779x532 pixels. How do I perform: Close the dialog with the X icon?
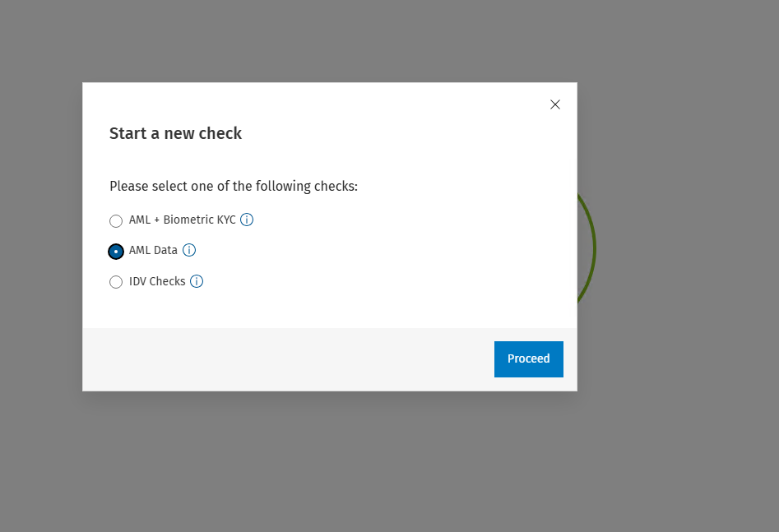pyautogui.click(x=555, y=104)
